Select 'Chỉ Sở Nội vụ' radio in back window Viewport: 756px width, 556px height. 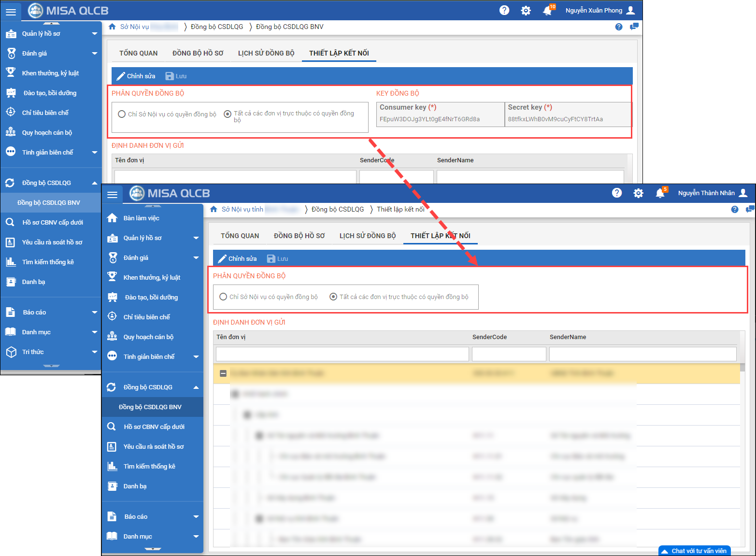coord(122,114)
